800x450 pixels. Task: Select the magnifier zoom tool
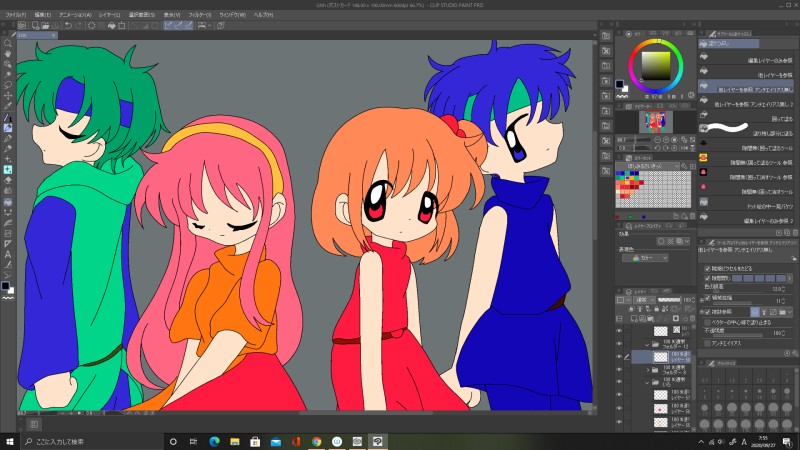tap(8, 43)
